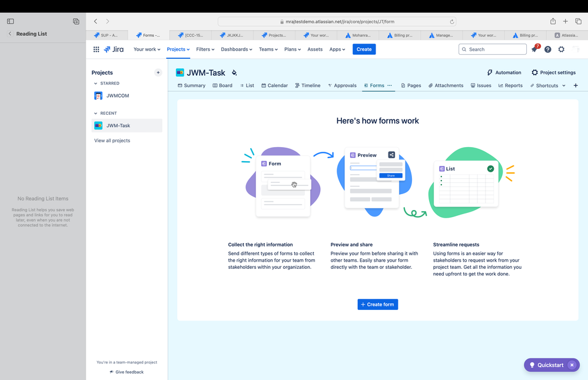The image size is (588, 380).
Task: Open Plans dropdown
Action: [293, 49]
